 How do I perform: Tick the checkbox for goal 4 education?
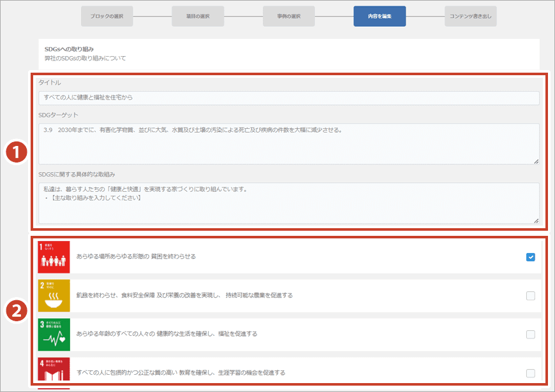(531, 374)
